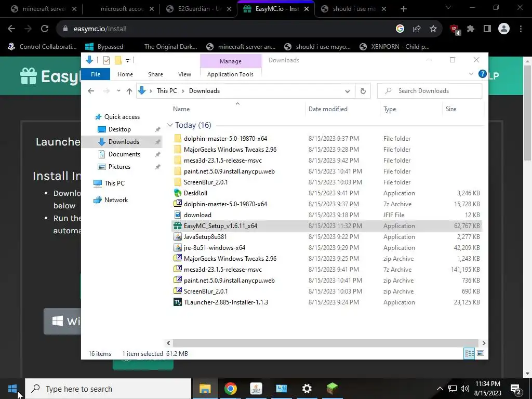Screen dimensions: 532x399
Task: Open Java icon in the taskbar
Action: (256, 389)
